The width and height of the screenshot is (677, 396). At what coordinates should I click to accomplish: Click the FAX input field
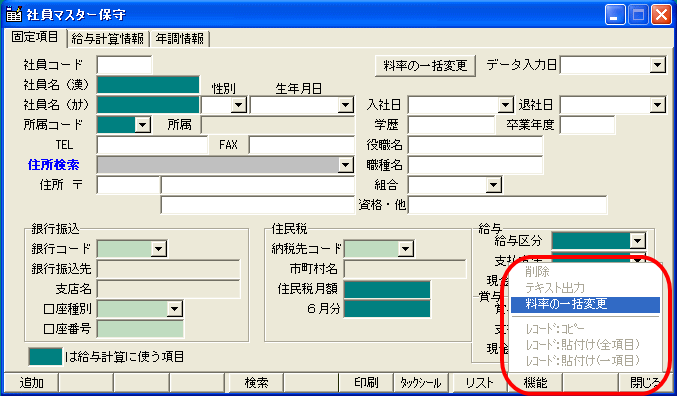(302, 145)
